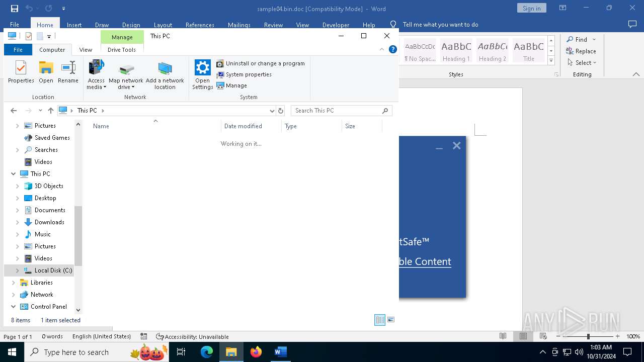Switch to details view layout icon

[x=380, y=320]
